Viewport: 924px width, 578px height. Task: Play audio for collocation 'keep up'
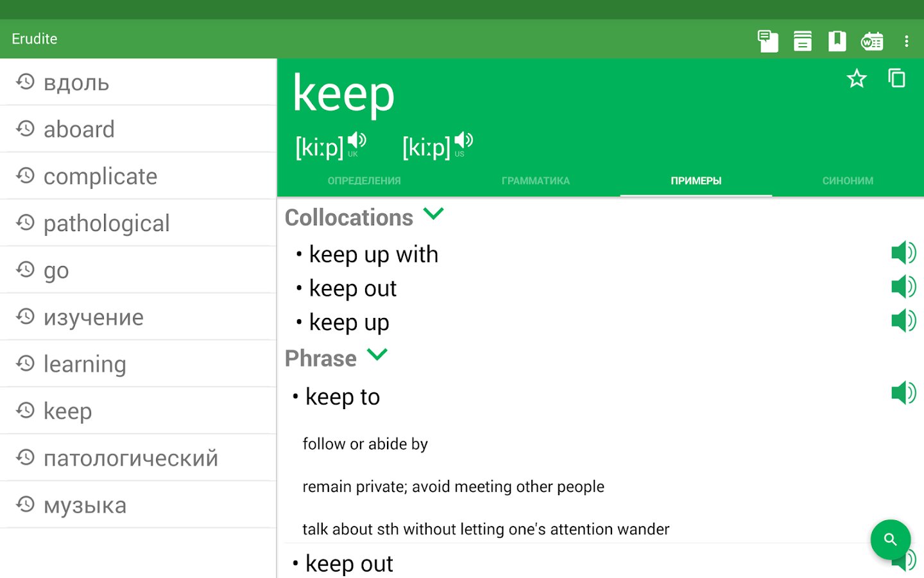903,320
